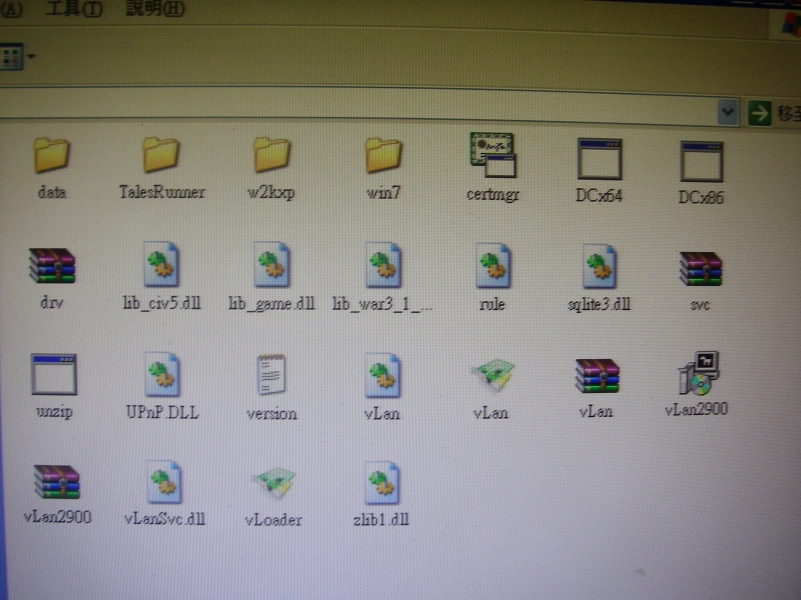801x600 pixels.
Task: Open the svc archive
Action: point(700,268)
